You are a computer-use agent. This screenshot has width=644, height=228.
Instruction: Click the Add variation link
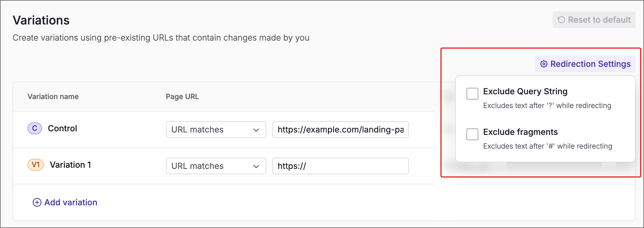pos(65,202)
